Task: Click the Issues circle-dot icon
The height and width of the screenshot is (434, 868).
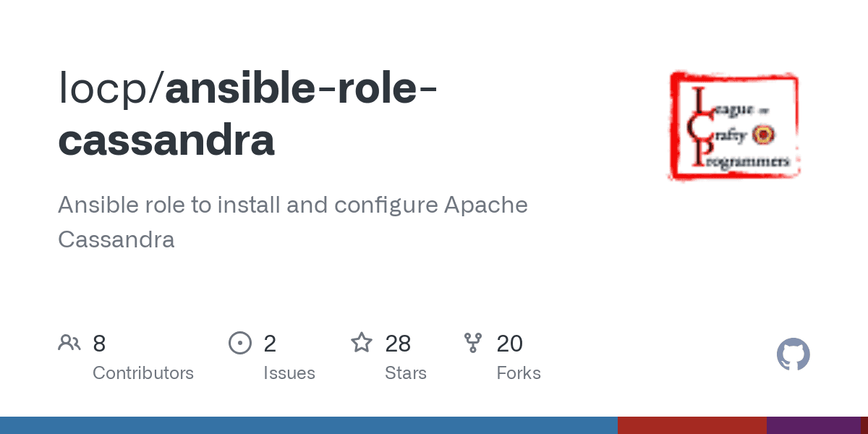Action: pyautogui.click(x=239, y=343)
